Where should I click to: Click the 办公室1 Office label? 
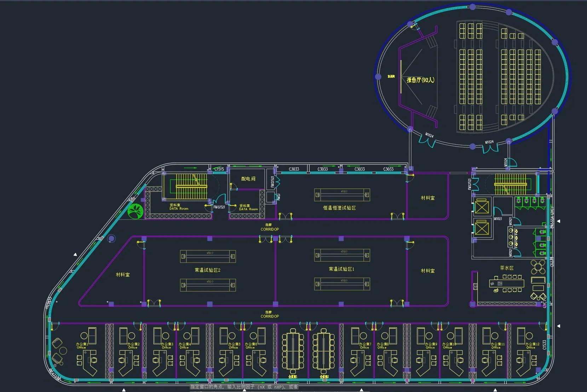pyautogui.click(x=82, y=346)
